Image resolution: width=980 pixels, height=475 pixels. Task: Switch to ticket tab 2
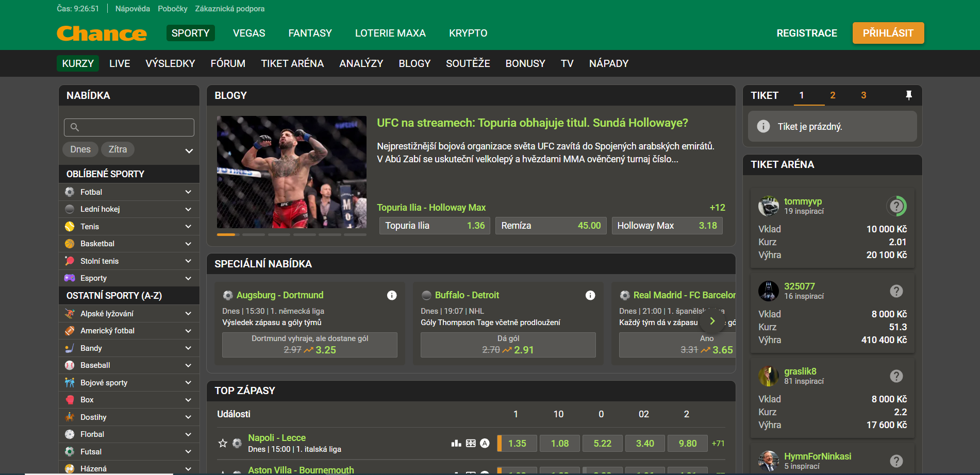pyautogui.click(x=833, y=95)
